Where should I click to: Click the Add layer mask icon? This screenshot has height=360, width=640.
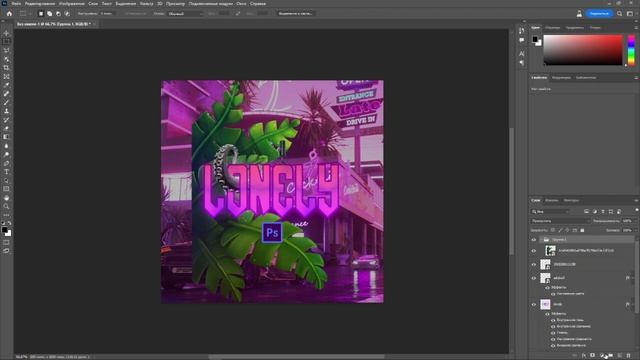pos(593,356)
